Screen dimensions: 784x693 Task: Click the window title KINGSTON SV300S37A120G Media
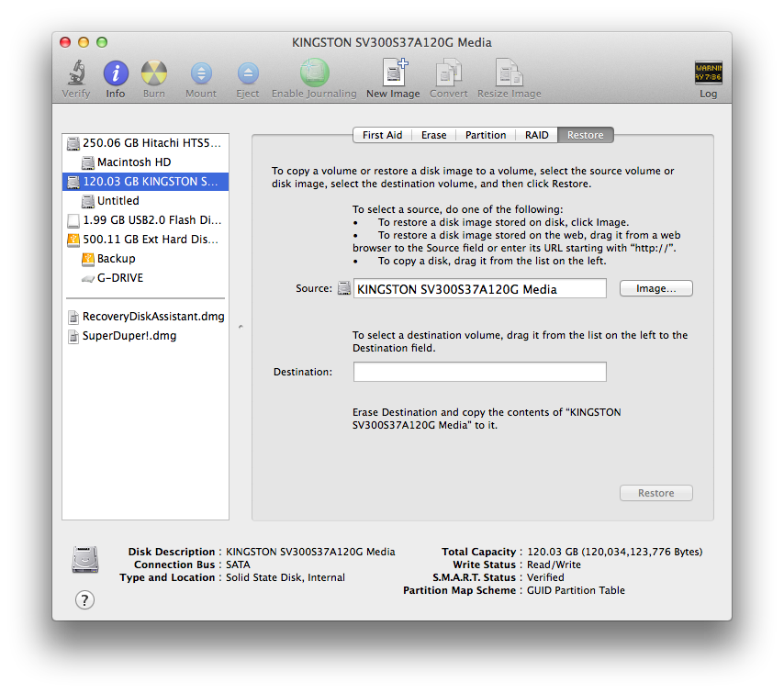click(392, 42)
